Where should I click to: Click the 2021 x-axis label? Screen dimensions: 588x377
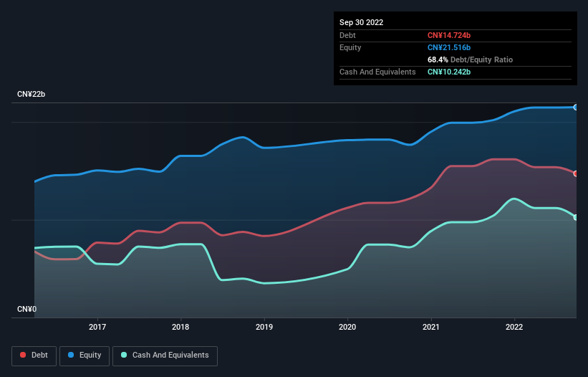(431, 327)
